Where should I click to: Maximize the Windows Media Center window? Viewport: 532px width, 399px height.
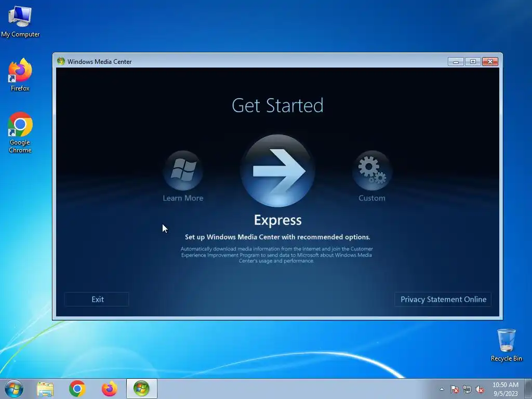473,61
